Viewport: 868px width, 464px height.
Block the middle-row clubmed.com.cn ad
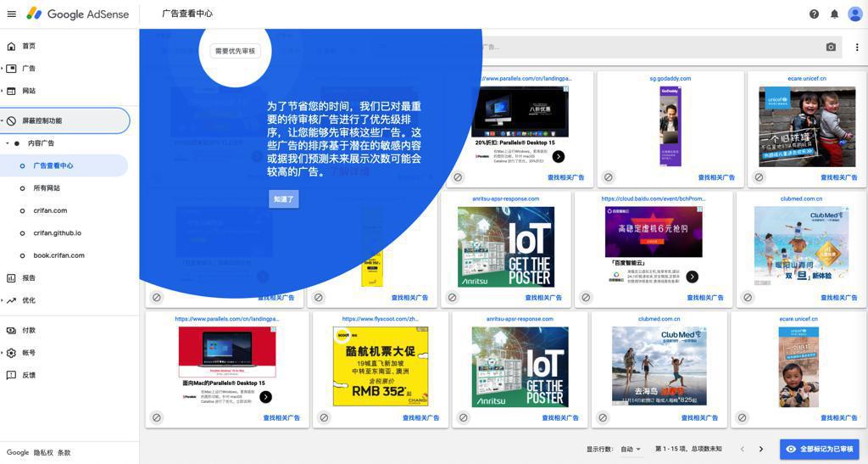(x=748, y=298)
